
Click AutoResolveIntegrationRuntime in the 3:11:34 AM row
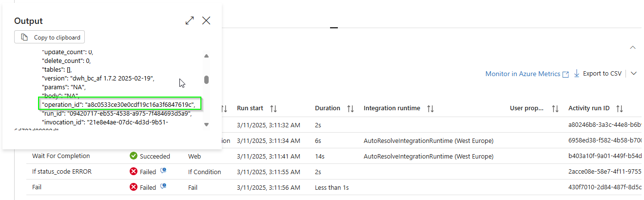click(429, 141)
